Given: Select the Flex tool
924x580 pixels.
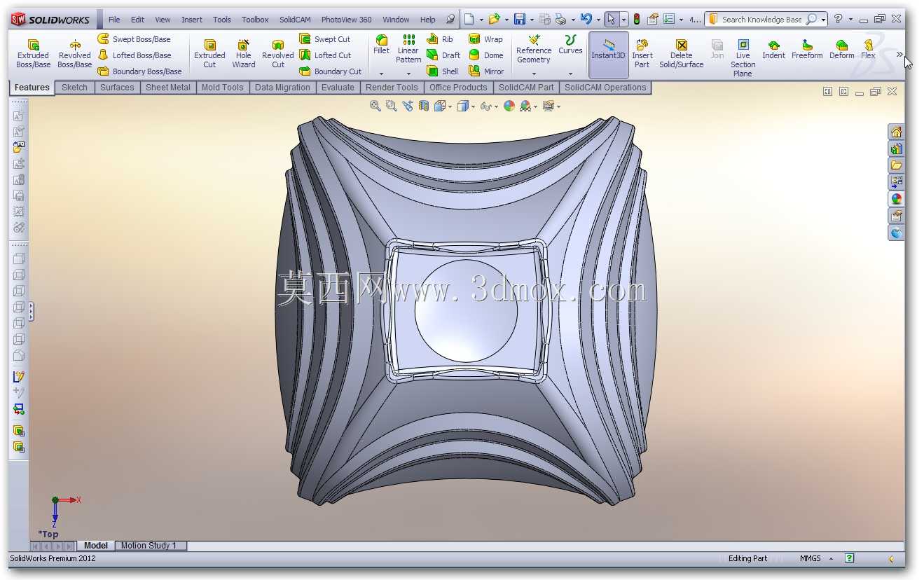Looking at the screenshot, I should click(868, 49).
